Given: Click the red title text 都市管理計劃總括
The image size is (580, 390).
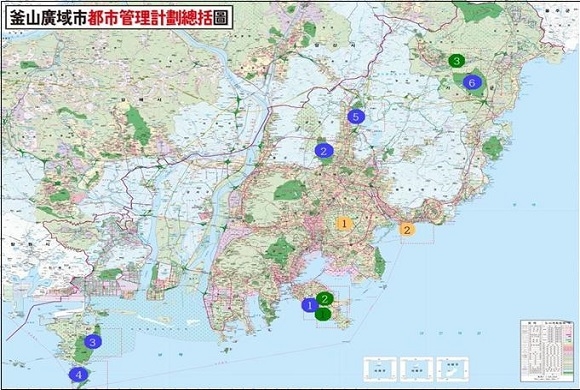Looking at the screenshot, I should (150, 17).
